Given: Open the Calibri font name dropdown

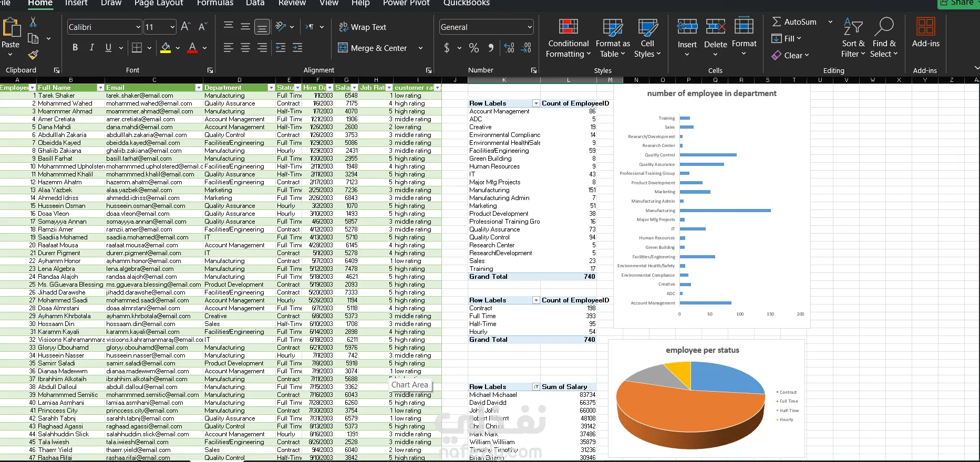Looking at the screenshot, I should click(x=138, y=27).
